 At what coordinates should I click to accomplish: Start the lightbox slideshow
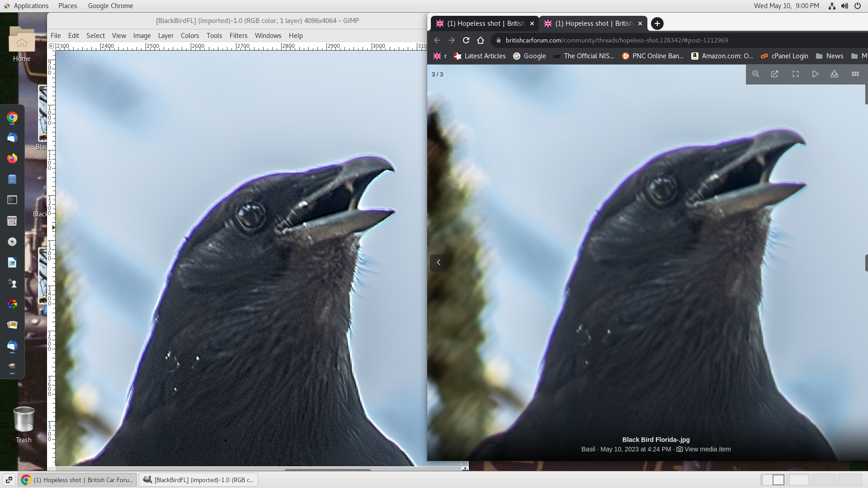[x=815, y=74]
